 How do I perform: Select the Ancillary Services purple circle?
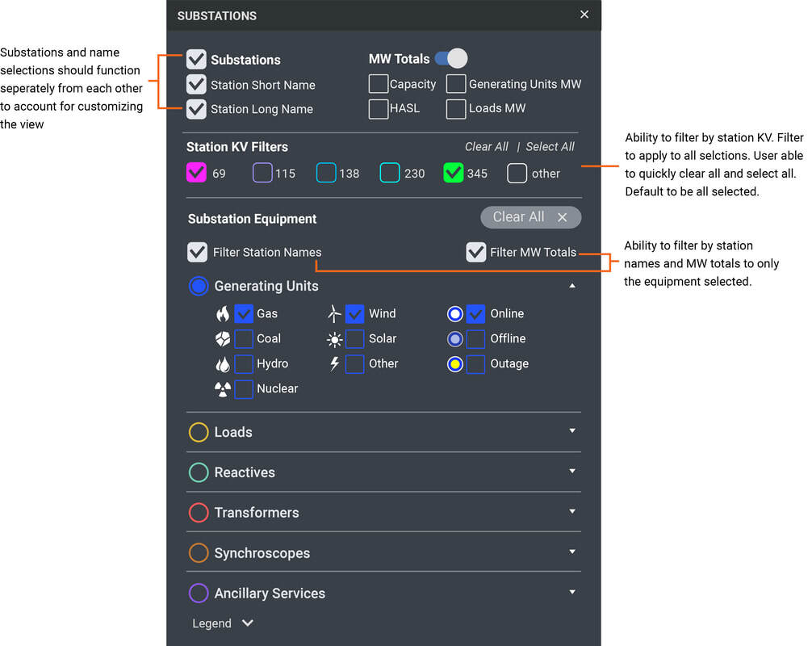point(199,593)
